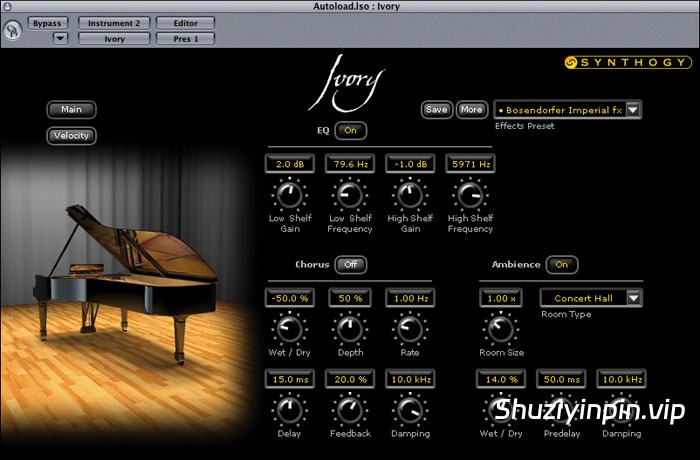Turn the EQ On switch off
The width and height of the screenshot is (700, 460).
350,130
